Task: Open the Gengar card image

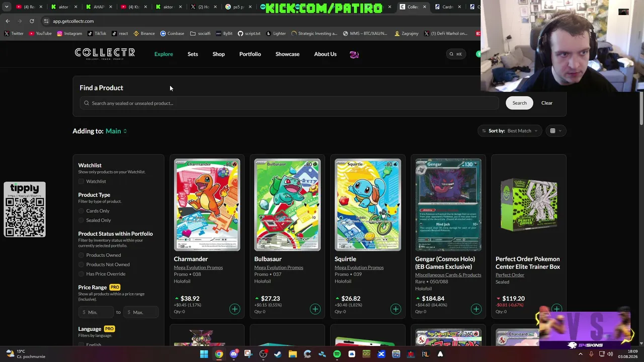Action: (x=448, y=205)
